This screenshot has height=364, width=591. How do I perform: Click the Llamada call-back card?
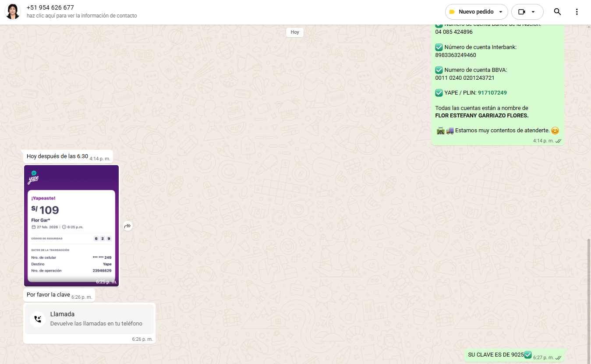click(x=89, y=319)
